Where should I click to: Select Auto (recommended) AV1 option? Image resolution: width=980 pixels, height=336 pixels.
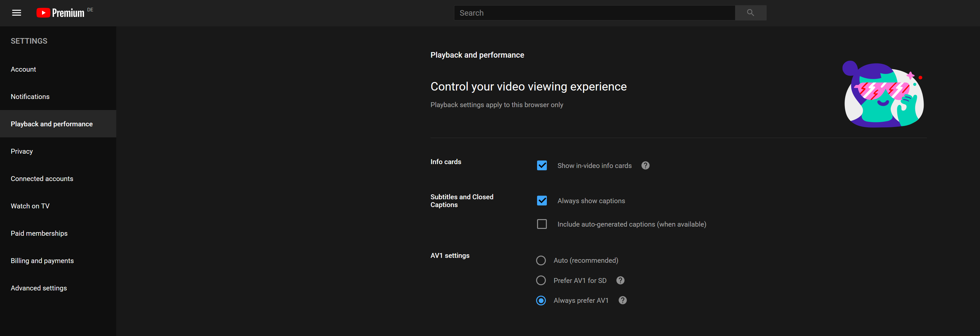tap(541, 260)
